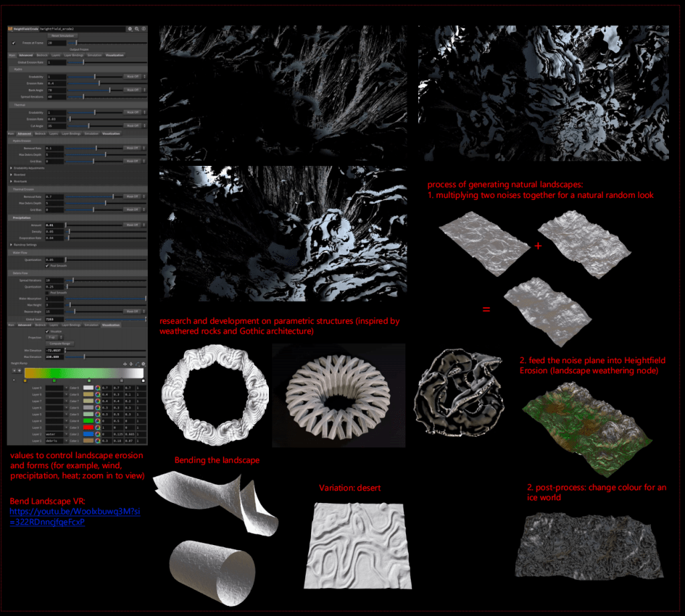Open the color wheel picker for Color 3
Screen dimensions: 685x616
[97, 427]
